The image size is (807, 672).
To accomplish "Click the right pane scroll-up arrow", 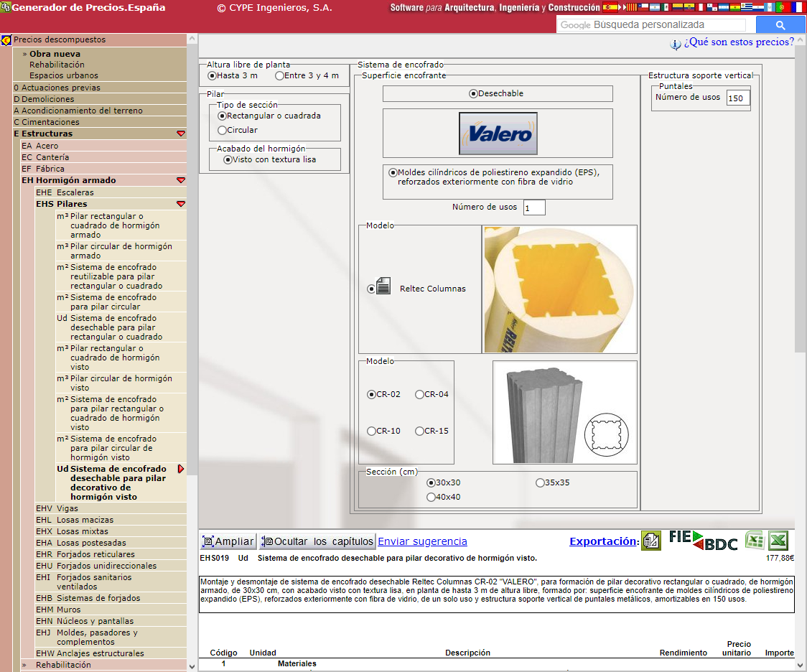I will tap(801, 39).
